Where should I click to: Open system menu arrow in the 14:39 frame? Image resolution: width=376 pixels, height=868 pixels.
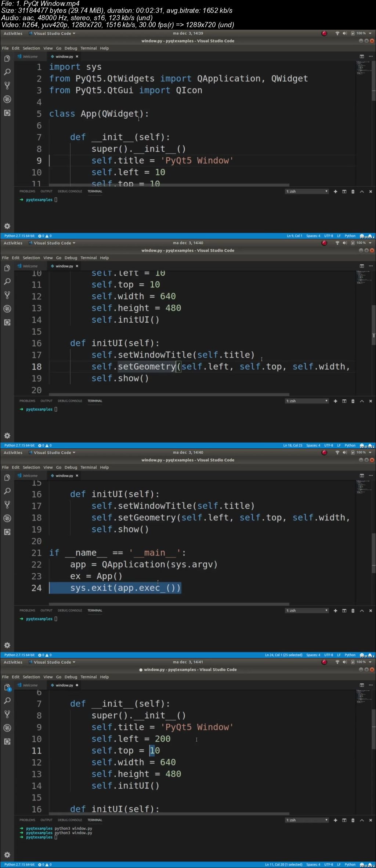click(370, 33)
